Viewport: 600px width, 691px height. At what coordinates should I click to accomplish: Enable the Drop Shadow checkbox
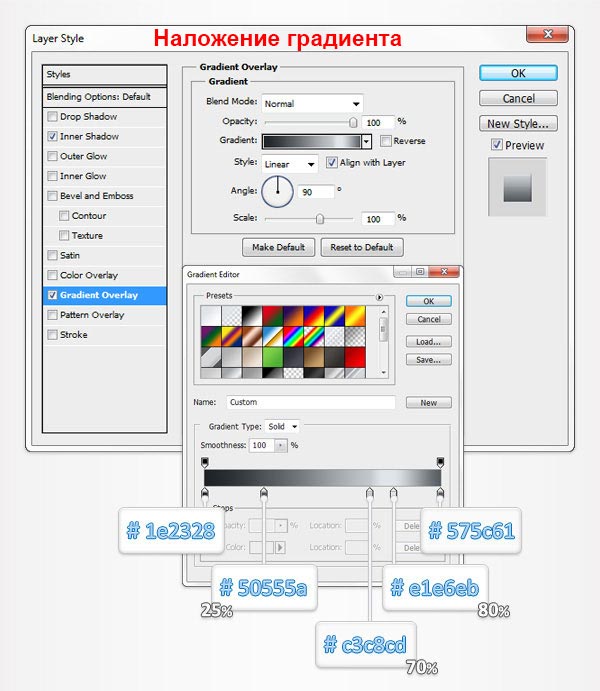pos(52,116)
